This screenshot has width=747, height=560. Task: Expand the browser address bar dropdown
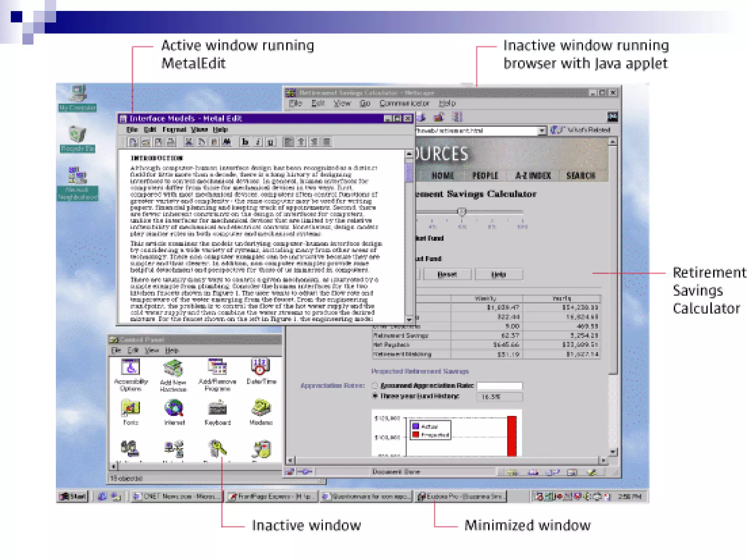542,131
